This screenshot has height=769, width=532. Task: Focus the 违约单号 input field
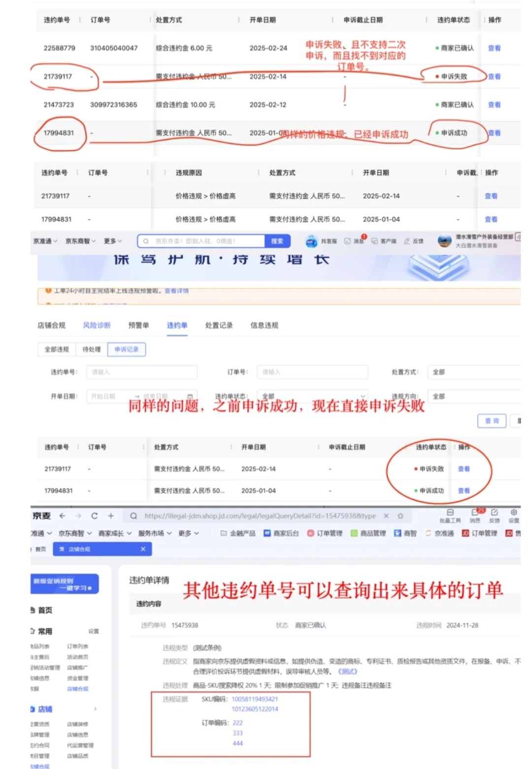(x=142, y=372)
